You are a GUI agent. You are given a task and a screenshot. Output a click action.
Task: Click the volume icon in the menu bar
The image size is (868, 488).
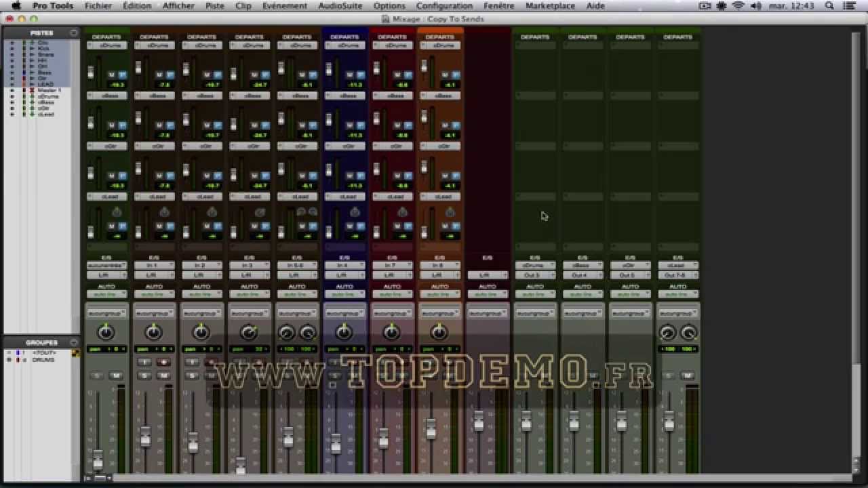tap(756, 5)
